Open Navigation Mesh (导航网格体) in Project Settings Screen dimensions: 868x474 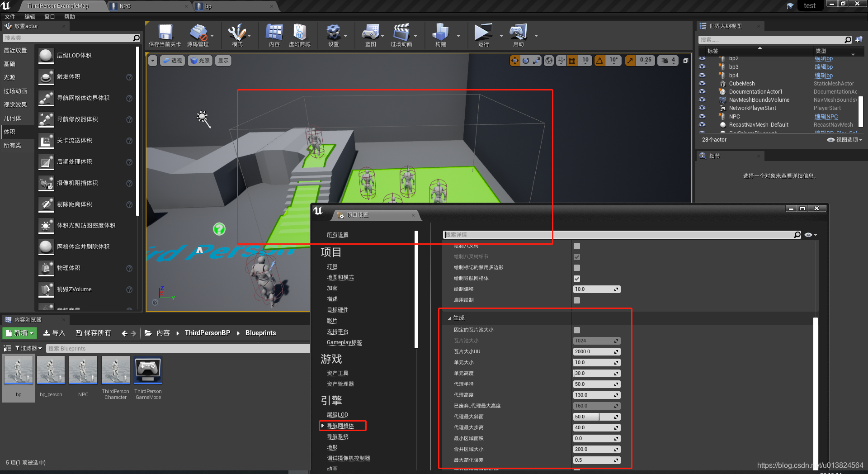[340, 426]
